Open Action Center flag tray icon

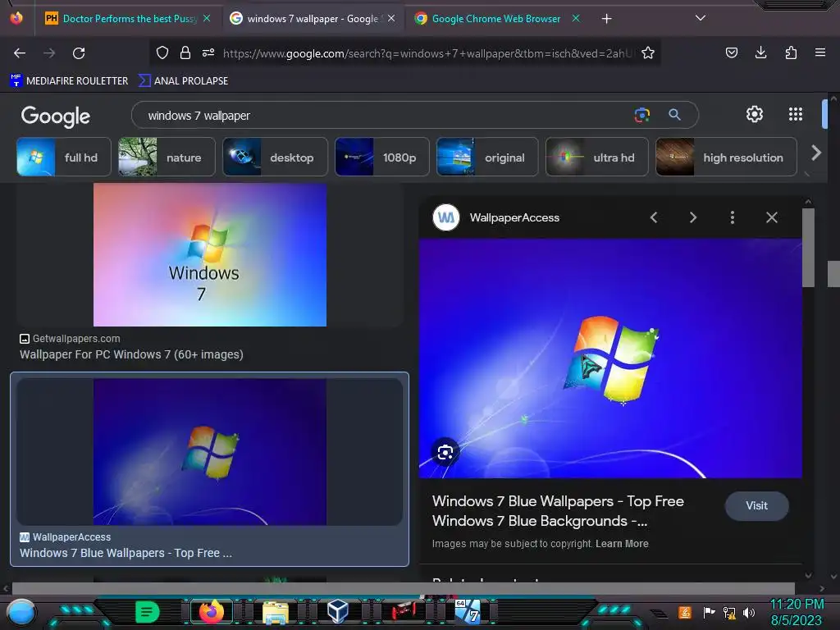709,612
